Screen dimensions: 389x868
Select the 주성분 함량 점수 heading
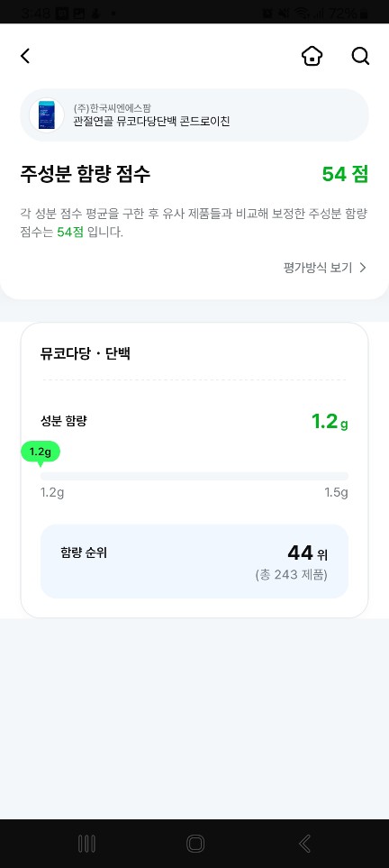pyautogui.click(x=86, y=174)
